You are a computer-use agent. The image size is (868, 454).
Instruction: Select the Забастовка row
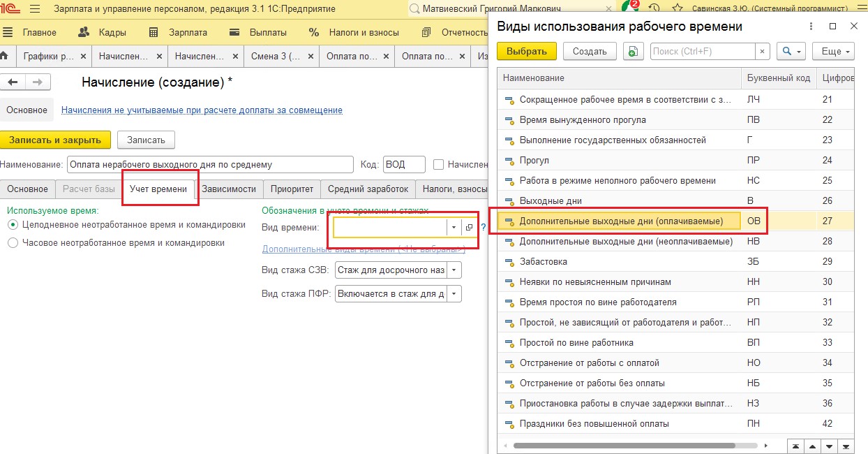675,261
